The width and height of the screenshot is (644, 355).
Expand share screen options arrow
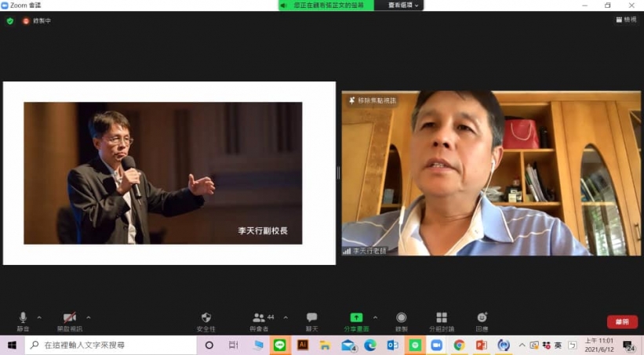pyautogui.click(x=375, y=317)
